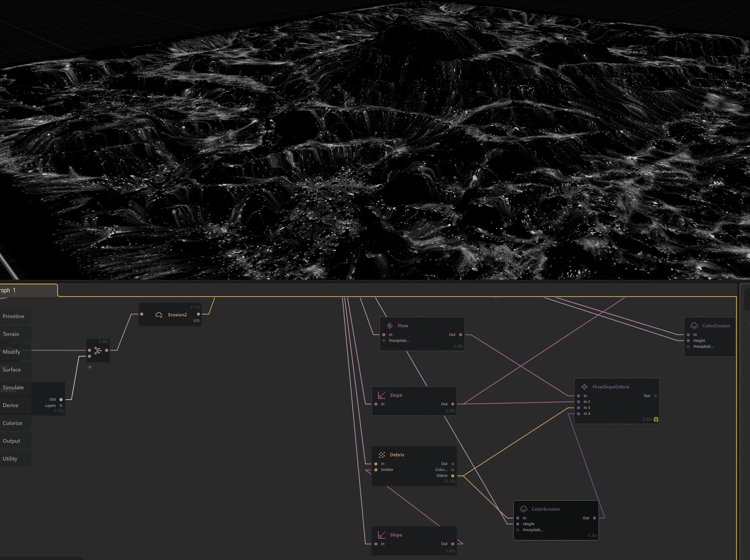Click the Out port of ColorErosion timed 0.36s

[594, 518]
